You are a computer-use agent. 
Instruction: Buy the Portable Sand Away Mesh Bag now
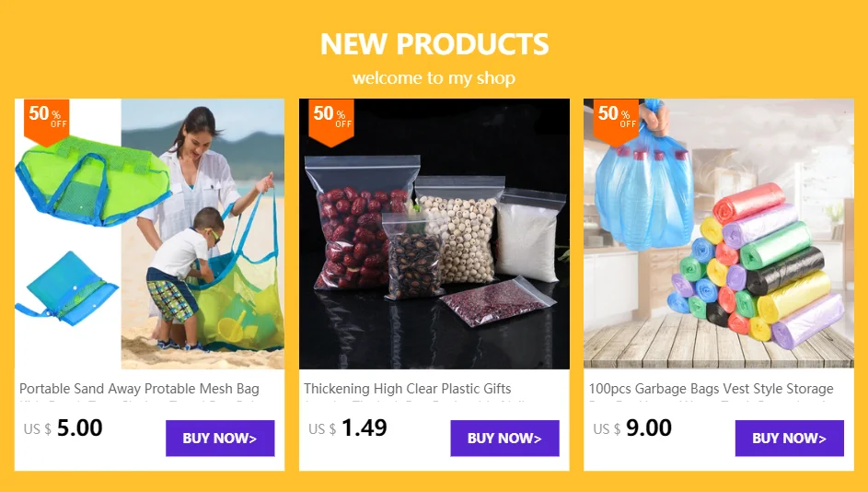(x=220, y=439)
